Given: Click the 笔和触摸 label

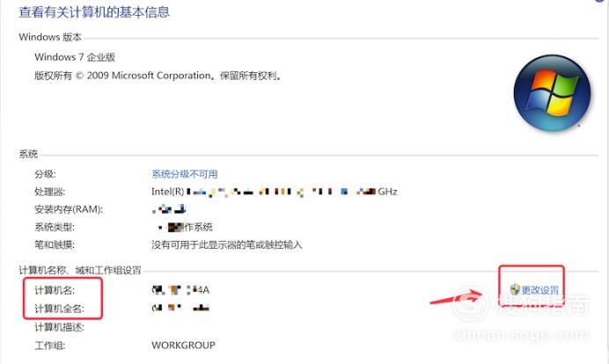Looking at the screenshot, I should [x=55, y=245].
